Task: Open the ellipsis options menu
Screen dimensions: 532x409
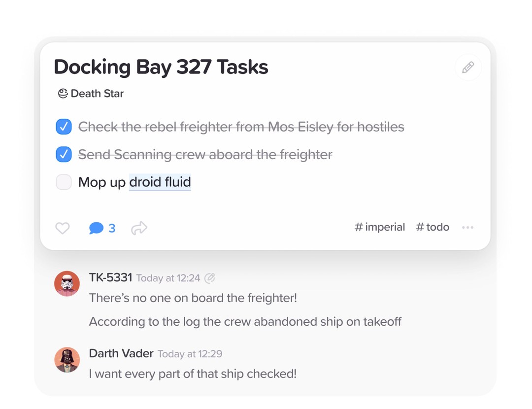Action: (x=467, y=228)
